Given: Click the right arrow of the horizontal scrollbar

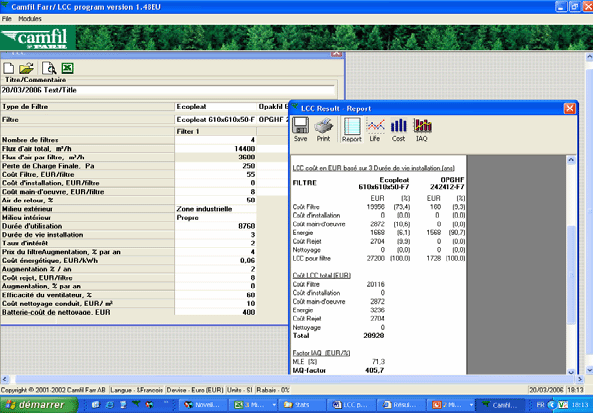Looking at the screenshot, I should [x=580, y=379].
